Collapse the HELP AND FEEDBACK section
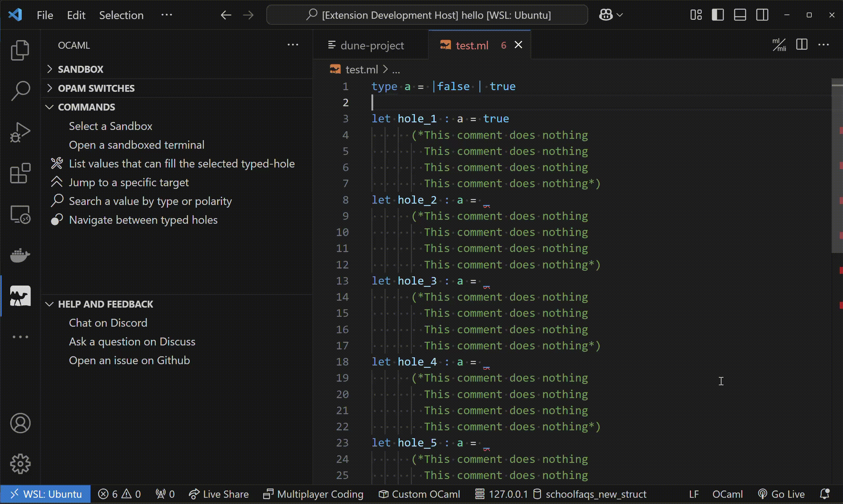This screenshot has height=504, width=843. click(x=105, y=304)
